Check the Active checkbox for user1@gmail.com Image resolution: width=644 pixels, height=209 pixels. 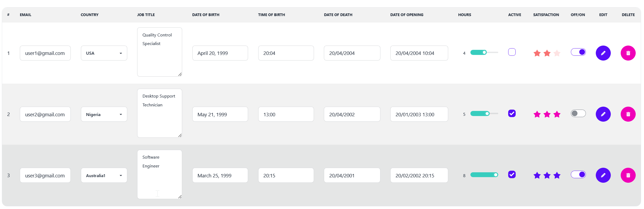pyautogui.click(x=512, y=52)
